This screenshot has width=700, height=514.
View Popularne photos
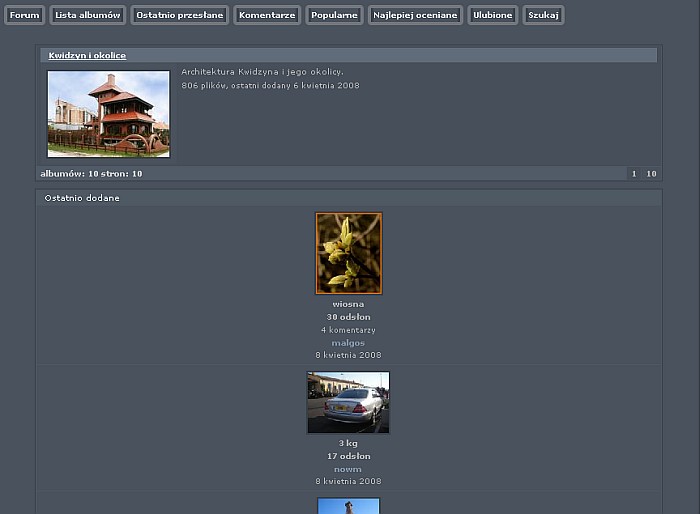pyautogui.click(x=334, y=15)
